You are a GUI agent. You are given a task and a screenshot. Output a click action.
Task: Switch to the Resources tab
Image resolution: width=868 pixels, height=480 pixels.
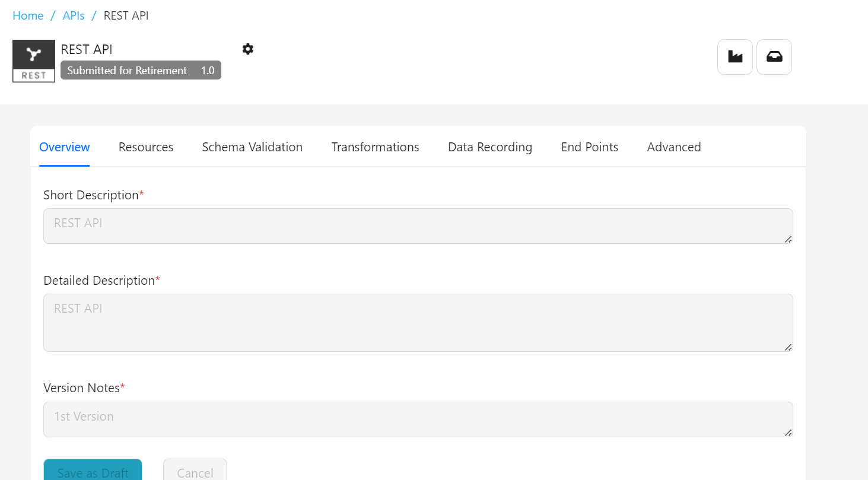(x=146, y=147)
